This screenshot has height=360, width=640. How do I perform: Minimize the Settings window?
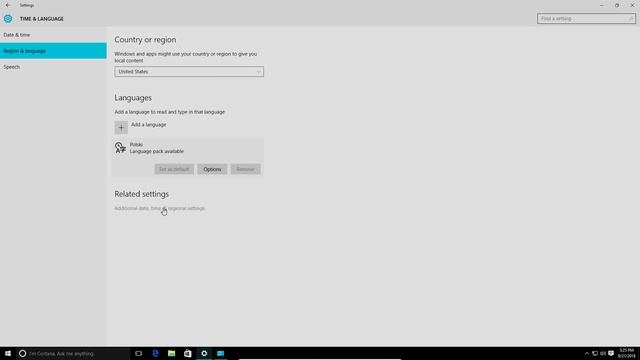(602, 5)
